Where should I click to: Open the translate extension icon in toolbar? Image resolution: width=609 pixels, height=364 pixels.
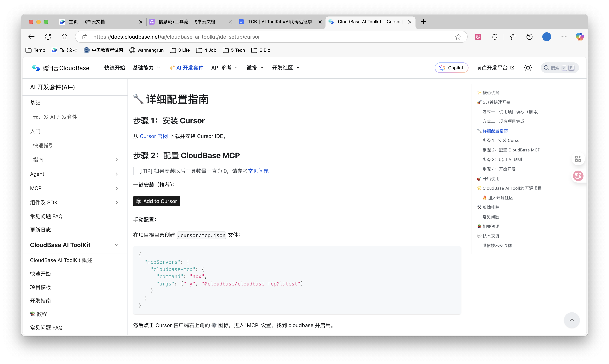478,37
